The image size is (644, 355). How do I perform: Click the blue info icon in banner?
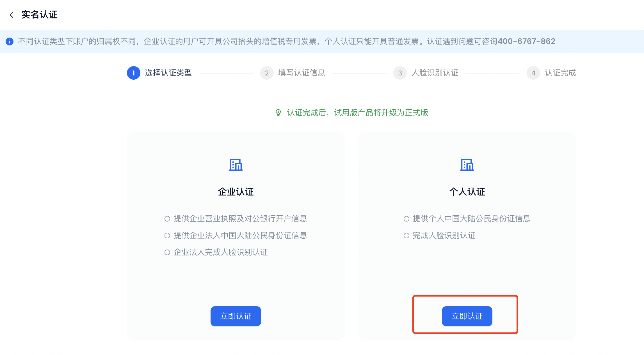[x=10, y=42]
